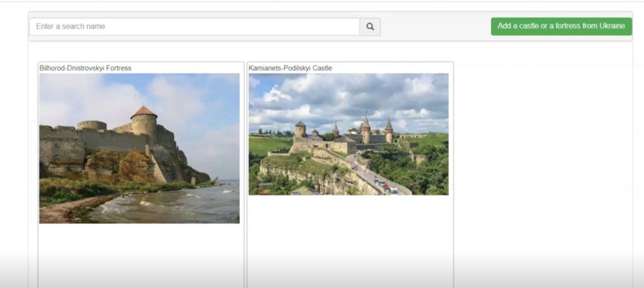
Task: Open the Bilhorod-Dnistrovskyi Fortress photo
Action: pyautogui.click(x=140, y=148)
